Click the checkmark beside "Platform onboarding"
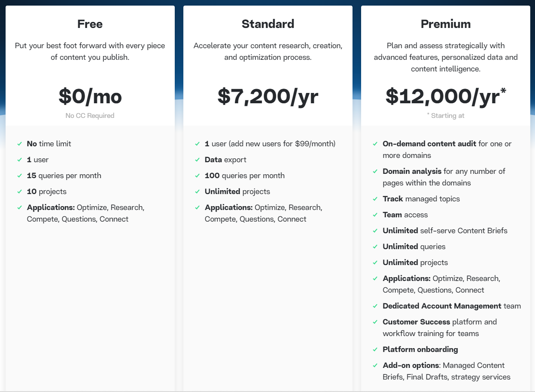Image resolution: width=535 pixels, height=392 pixels. pyautogui.click(x=375, y=349)
